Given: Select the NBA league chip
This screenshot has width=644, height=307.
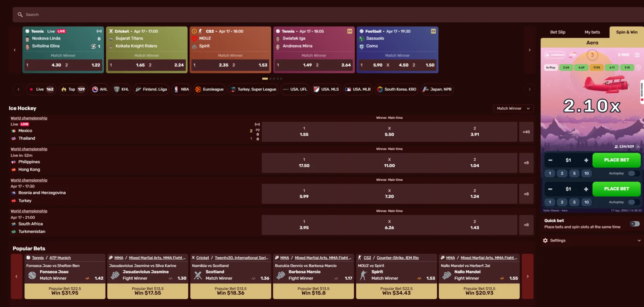Looking at the screenshot, I should (x=181, y=89).
